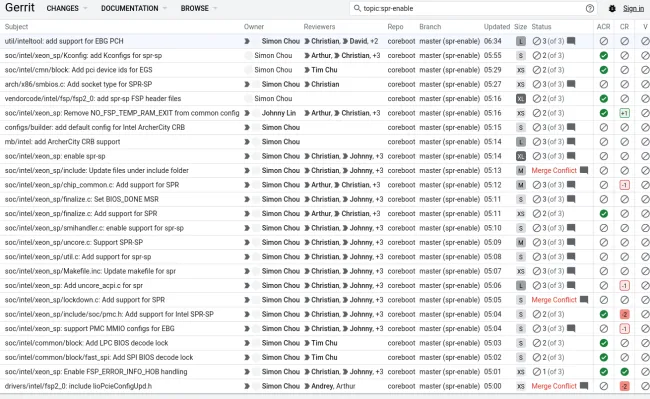Viewport: 650px width, 399px height.
Task: Open change 'soc/intel/xeon_sp/Makefile.inc: Update makefile for spr'
Action: (x=90, y=271)
